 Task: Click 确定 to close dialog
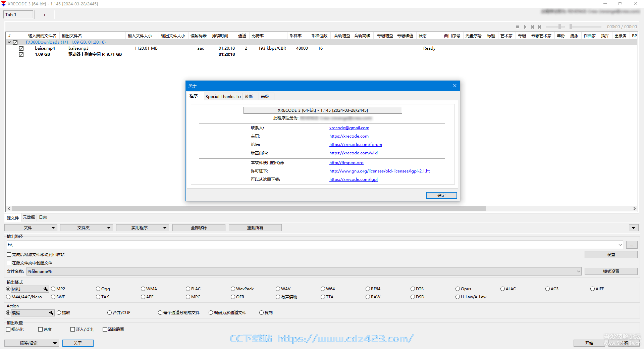(441, 196)
